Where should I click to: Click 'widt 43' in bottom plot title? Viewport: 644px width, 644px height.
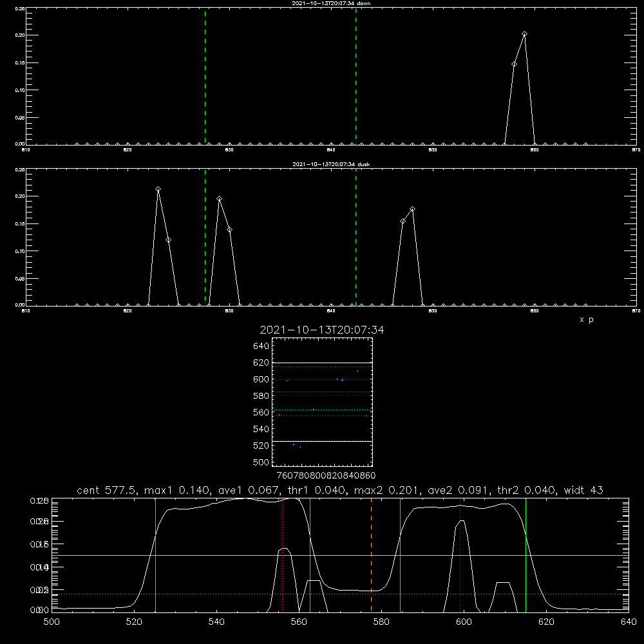583,490
